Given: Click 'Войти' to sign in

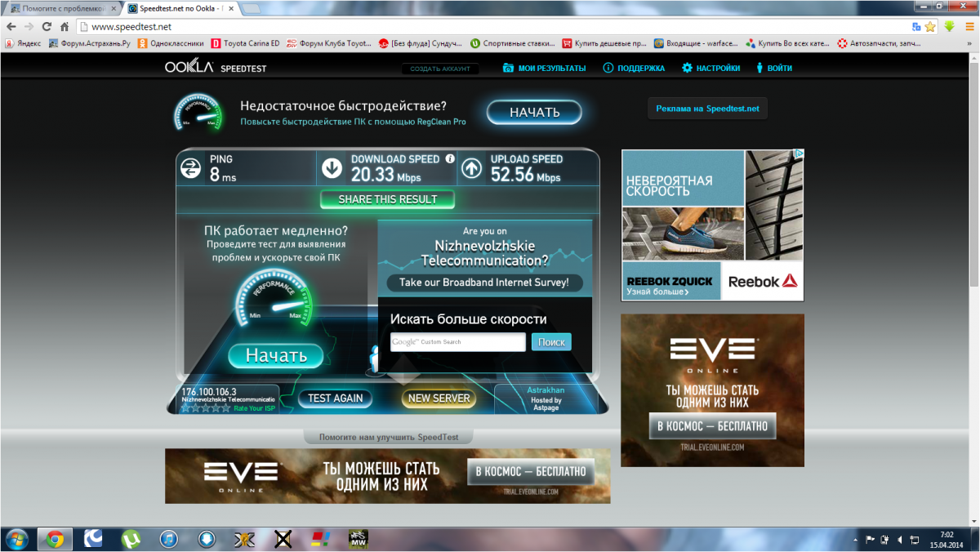Looking at the screenshot, I should tap(773, 69).
